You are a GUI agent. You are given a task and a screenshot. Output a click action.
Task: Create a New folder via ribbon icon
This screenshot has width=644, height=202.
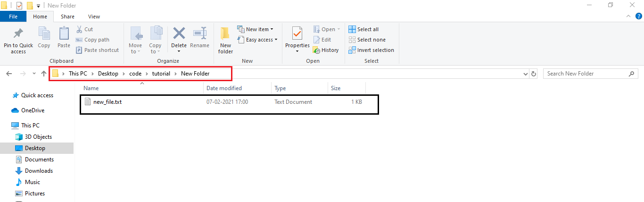coord(225,34)
